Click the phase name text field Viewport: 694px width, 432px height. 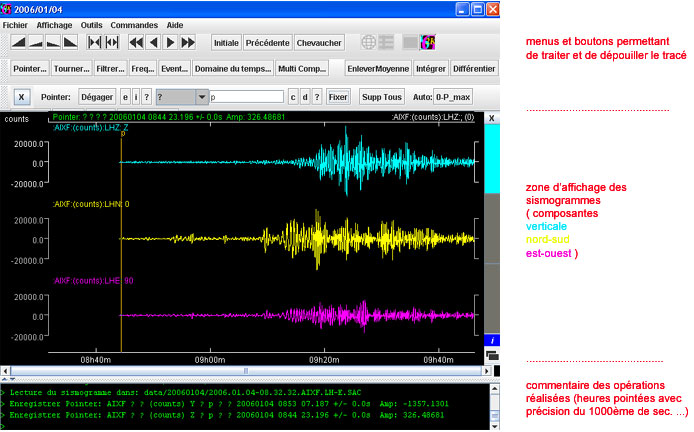click(246, 96)
